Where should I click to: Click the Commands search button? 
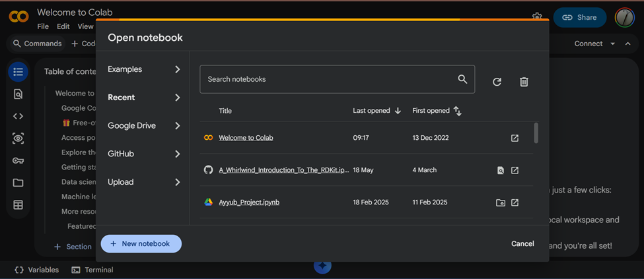point(38,44)
